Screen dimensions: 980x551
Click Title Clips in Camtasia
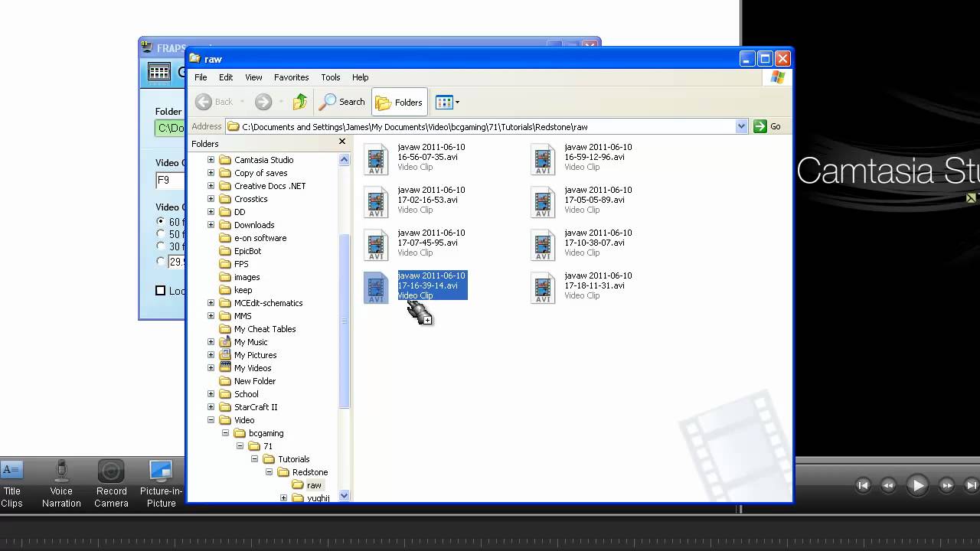[x=11, y=485]
